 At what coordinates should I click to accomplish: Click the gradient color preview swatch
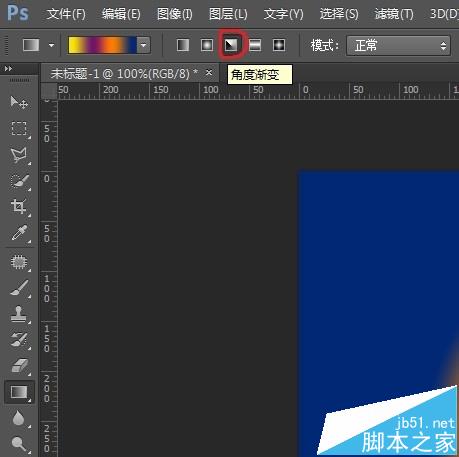tap(103, 45)
